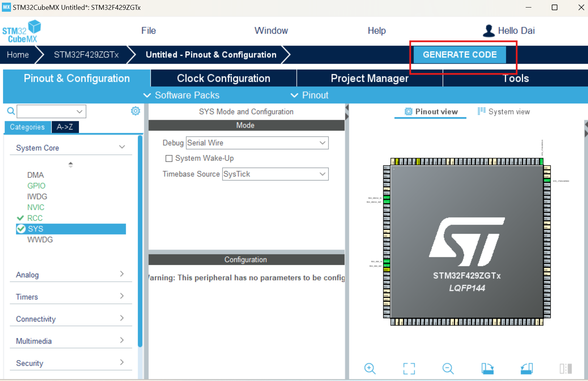Zoom in on the pinout view

[x=370, y=369]
